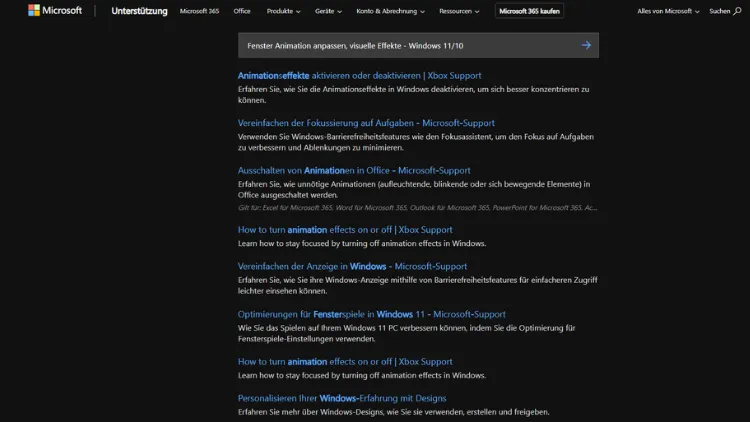The height and width of the screenshot is (422, 750).
Task: Open Vereinfachen der Anzeige in Windows
Action: (352, 266)
